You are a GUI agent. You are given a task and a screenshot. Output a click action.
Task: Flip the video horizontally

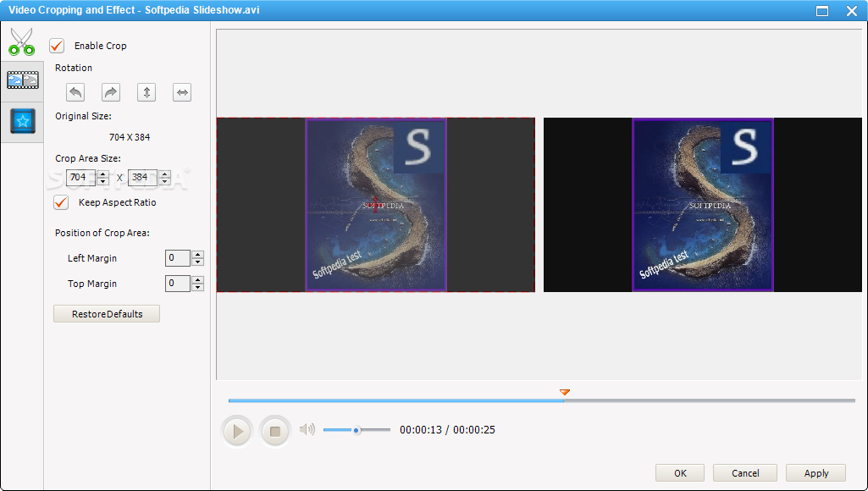[181, 92]
